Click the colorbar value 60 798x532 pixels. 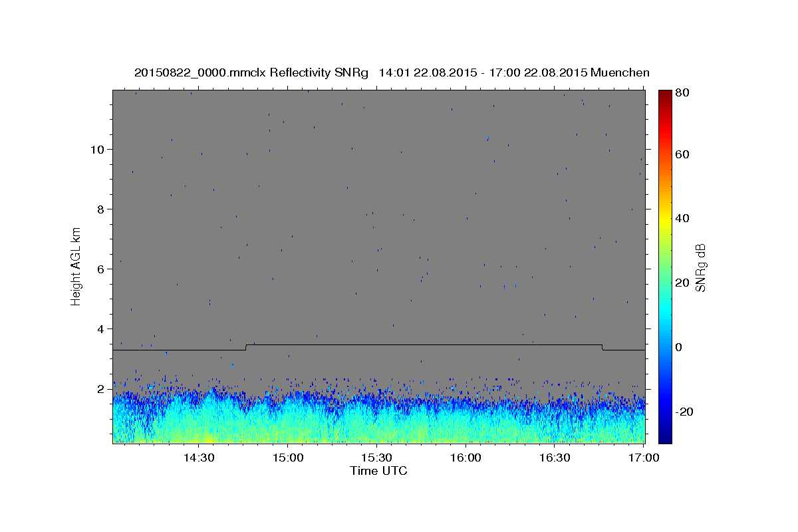pyautogui.click(x=682, y=154)
